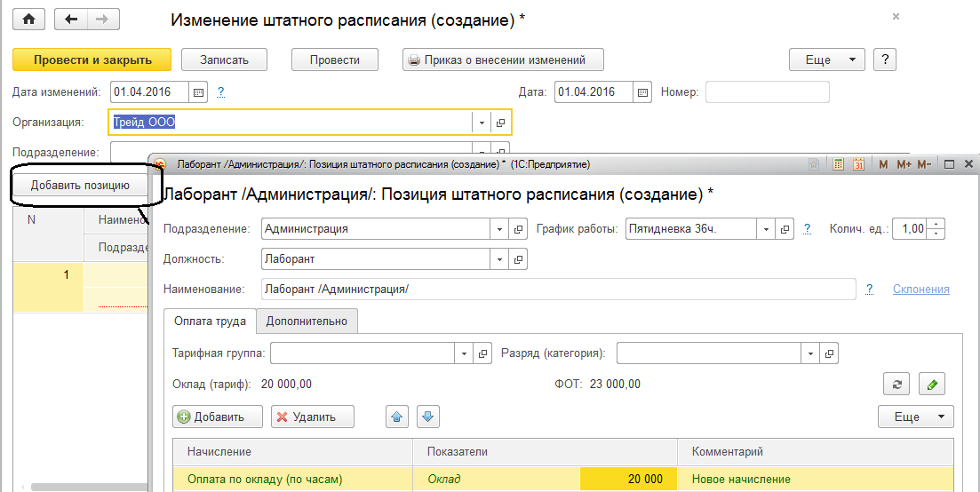
Task: Click the green pencil edit icon
Action: pyautogui.click(x=931, y=384)
